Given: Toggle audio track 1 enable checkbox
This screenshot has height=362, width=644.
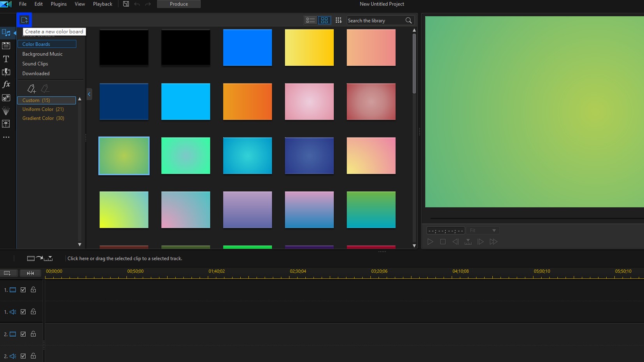Looking at the screenshot, I should (x=23, y=312).
